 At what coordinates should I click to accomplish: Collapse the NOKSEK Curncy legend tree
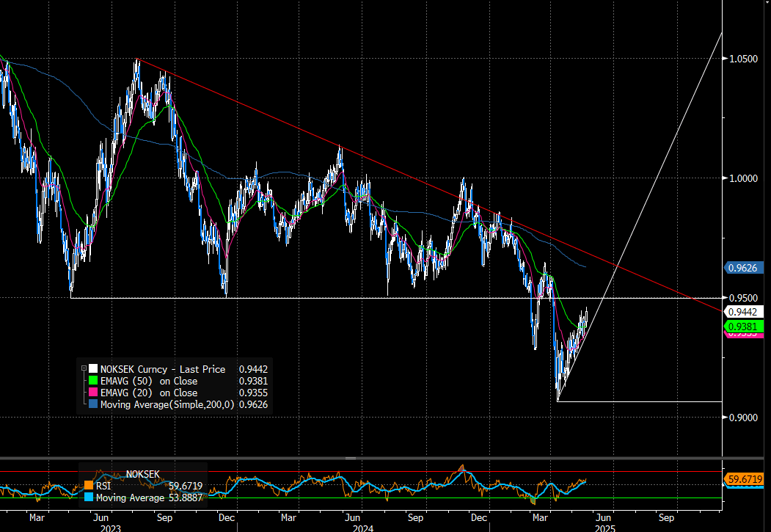pos(84,369)
